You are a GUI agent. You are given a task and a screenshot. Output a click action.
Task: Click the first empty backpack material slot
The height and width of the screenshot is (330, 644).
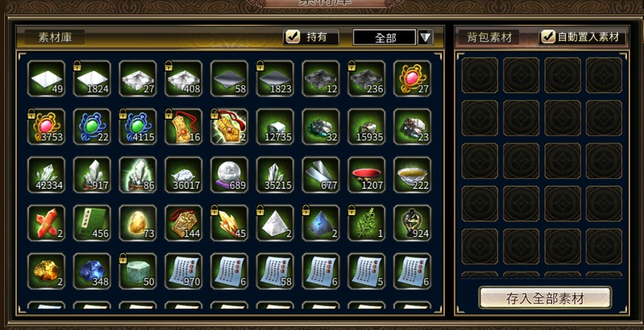pos(479,75)
